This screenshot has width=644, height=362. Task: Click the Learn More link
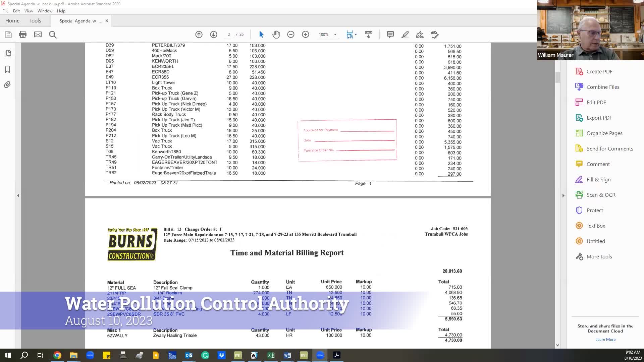coord(605,339)
